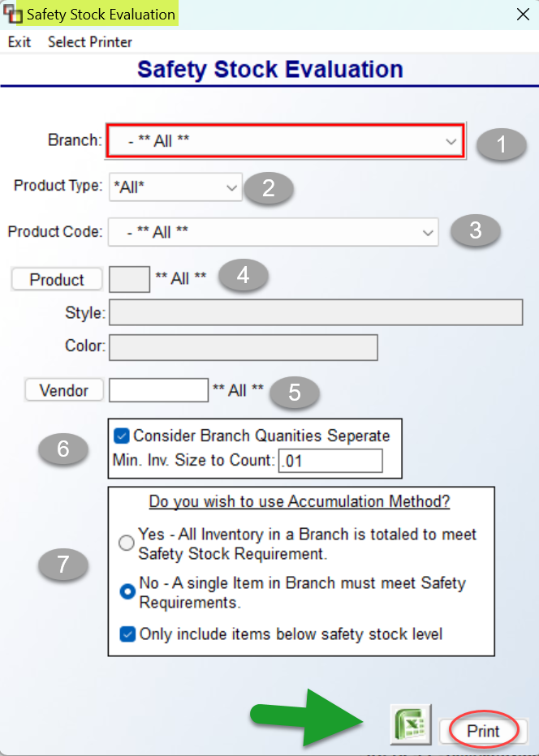Click the Print button
Screen dimensions: 539x756
click(x=483, y=731)
